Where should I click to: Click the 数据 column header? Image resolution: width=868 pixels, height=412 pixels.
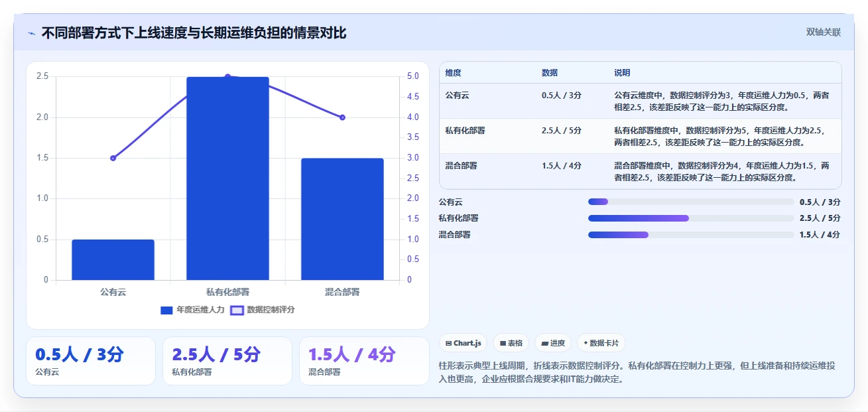(x=550, y=73)
